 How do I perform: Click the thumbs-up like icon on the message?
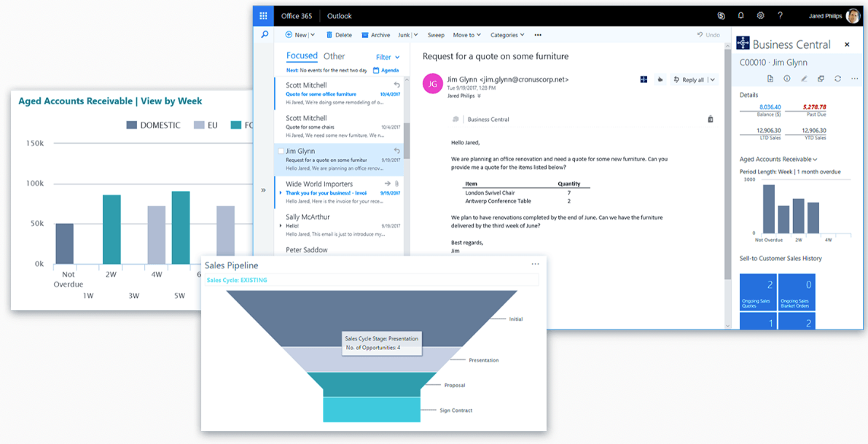(660, 79)
